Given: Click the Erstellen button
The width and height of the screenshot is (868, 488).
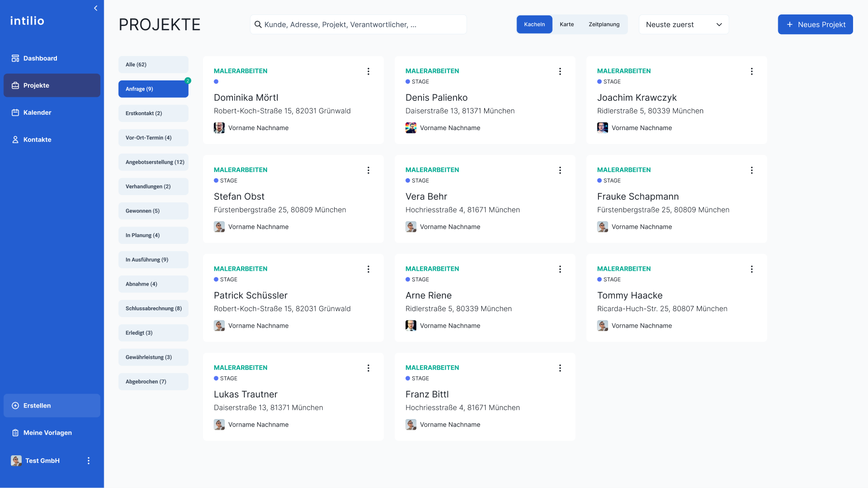Looking at the screenshot, I should (x=52, y=406).
